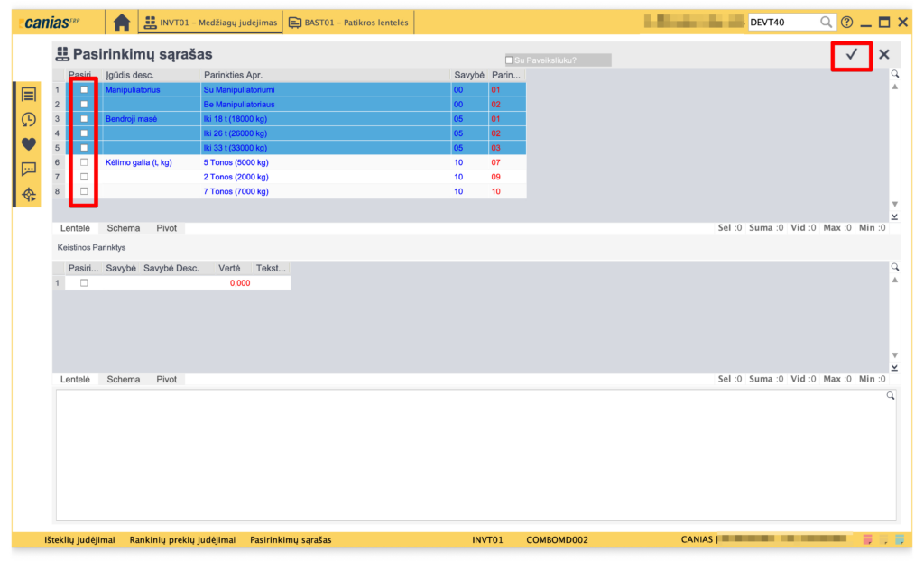924x561 pixels.
Task: Click the magnifier icon atop the upper table scrollbar
Action: pyautogui.click(x=894, y=74)
